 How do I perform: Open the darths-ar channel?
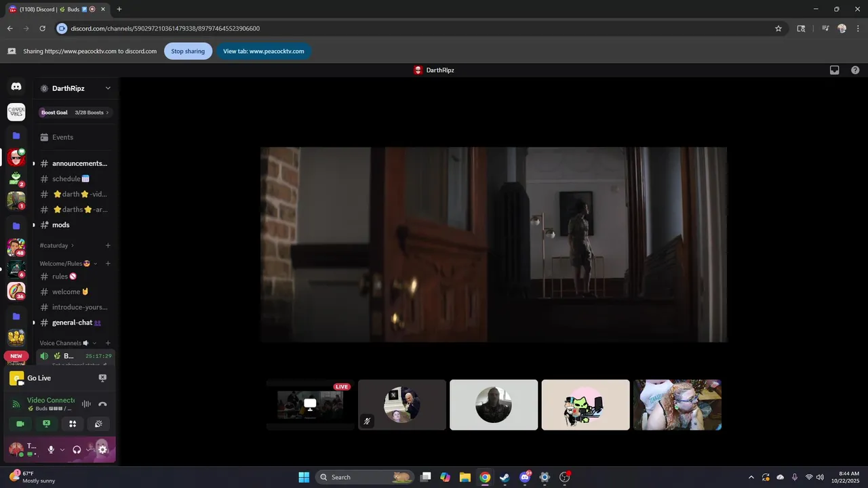coord(75,209)
